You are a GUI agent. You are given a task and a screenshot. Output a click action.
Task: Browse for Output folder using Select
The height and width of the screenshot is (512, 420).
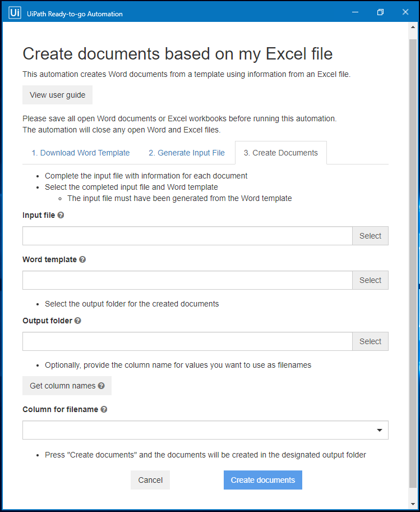coord(370,341)
